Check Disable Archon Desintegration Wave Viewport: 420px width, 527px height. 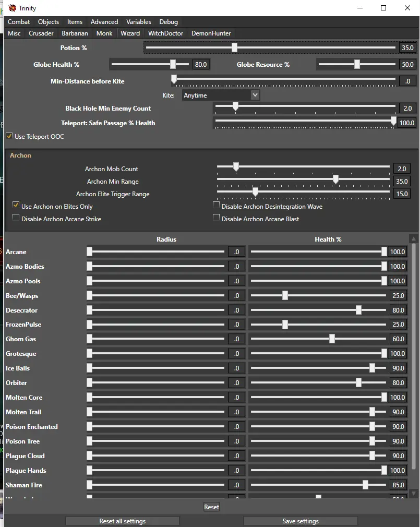pyautogui.click(x=217, y=205)
